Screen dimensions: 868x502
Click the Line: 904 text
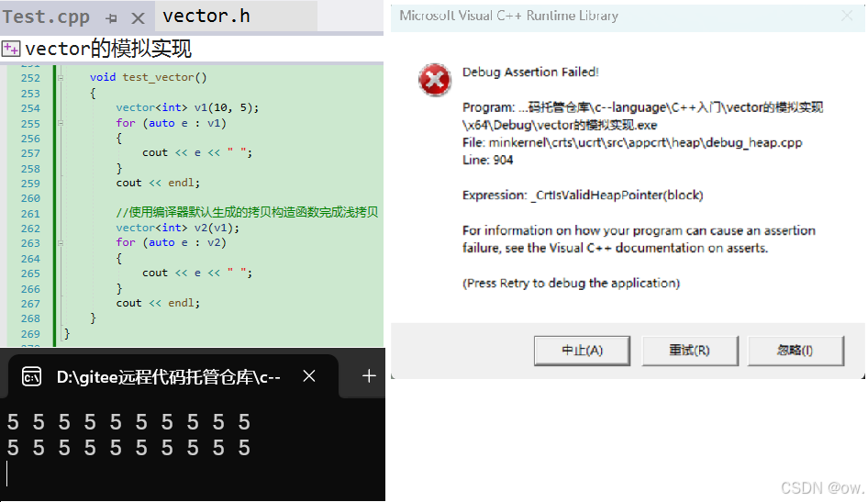pyautogui.click(x=488, y=160)
